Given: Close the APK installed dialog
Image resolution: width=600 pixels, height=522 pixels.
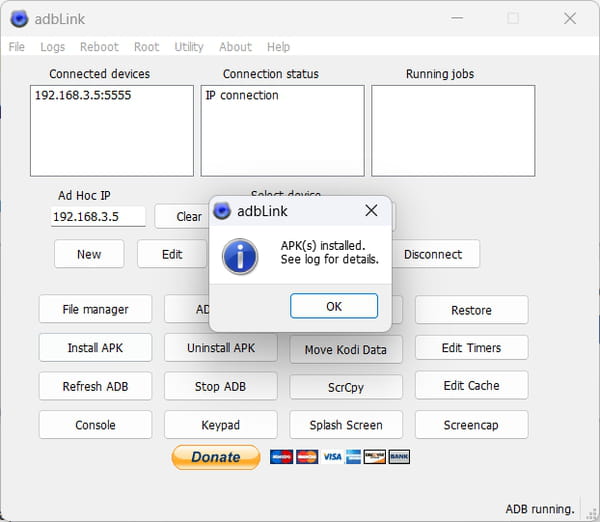Looking at the screenshot, I should click(x=371, y=210).
